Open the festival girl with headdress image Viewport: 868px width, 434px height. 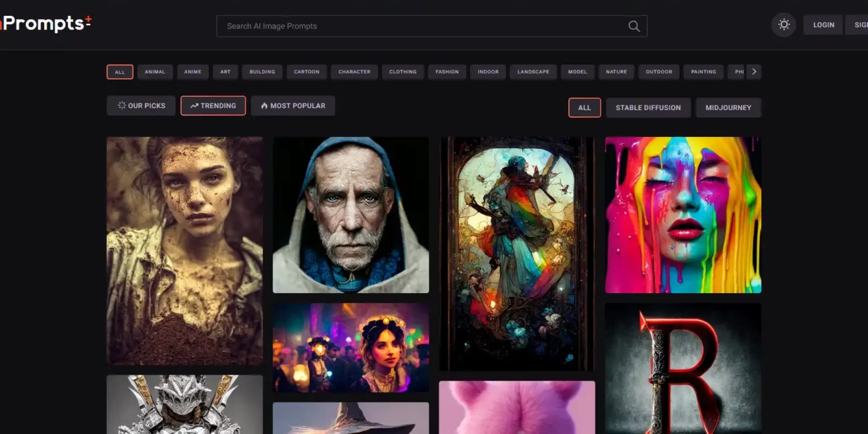click(x=351, y=348)
